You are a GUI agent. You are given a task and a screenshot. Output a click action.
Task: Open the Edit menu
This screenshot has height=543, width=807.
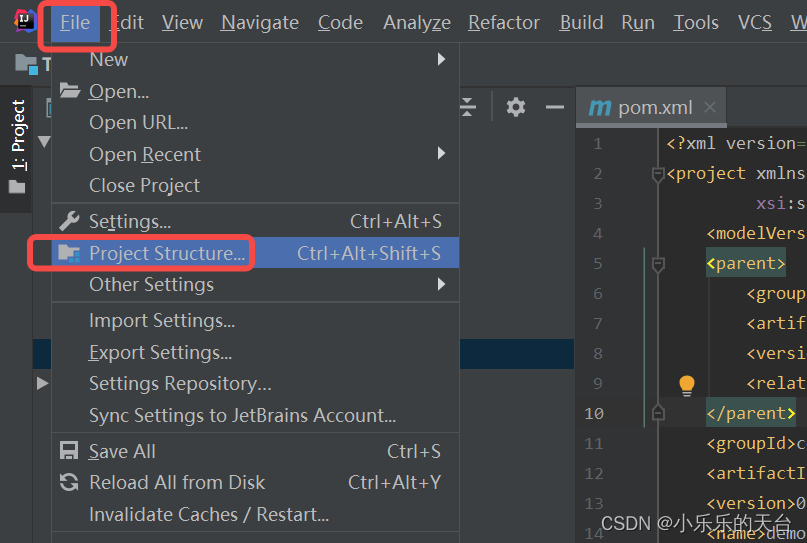tap(128, 23)
